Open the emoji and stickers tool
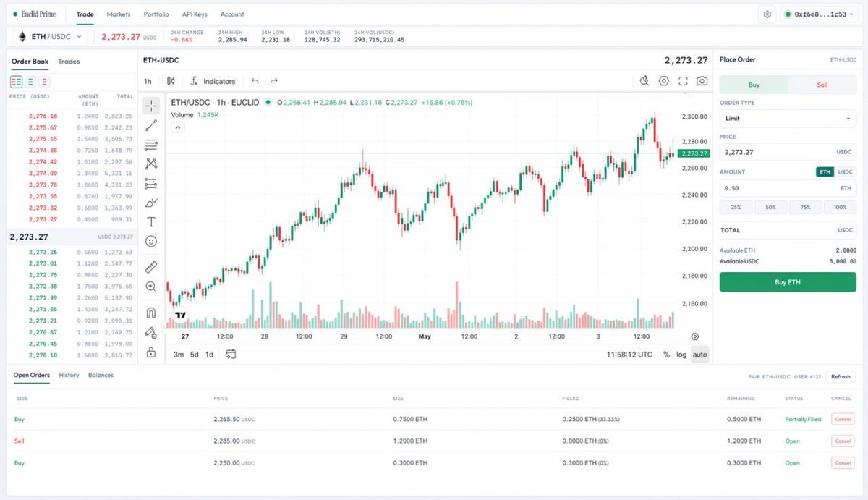The width and height of the screenshot is (868, 500). click(151, 242)
